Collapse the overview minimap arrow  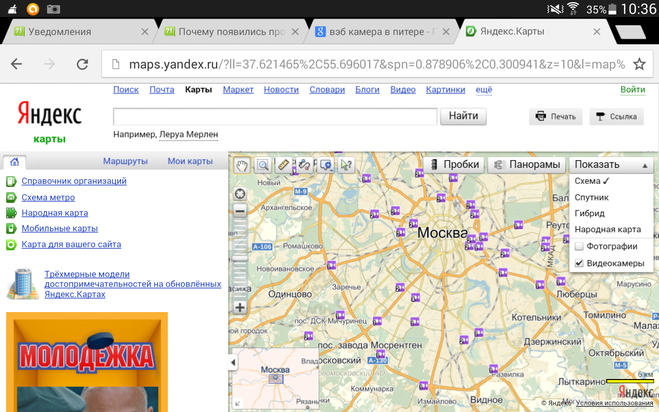click(x=233, y=362)
